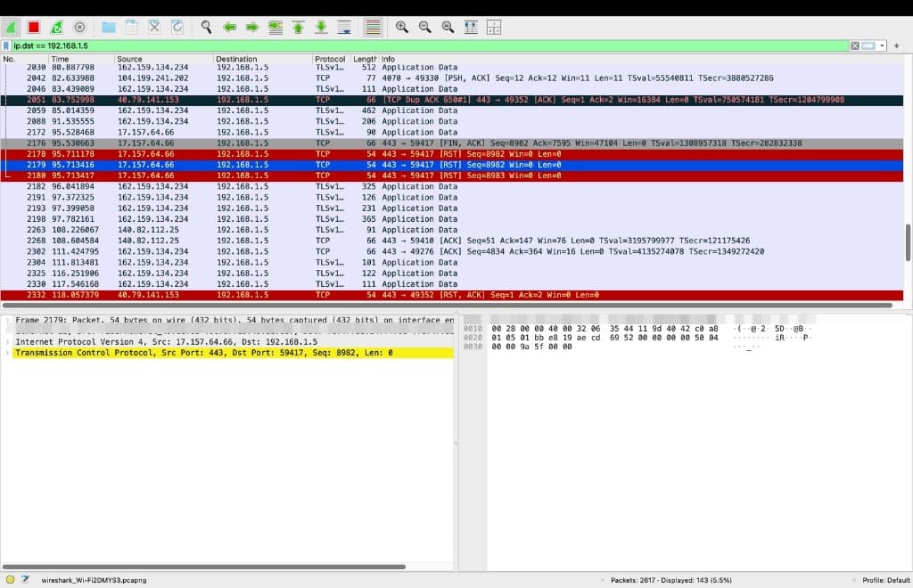This screenshot has height=588, width=913.
Task: Zoom out packet text
Action: coord(425,27)
